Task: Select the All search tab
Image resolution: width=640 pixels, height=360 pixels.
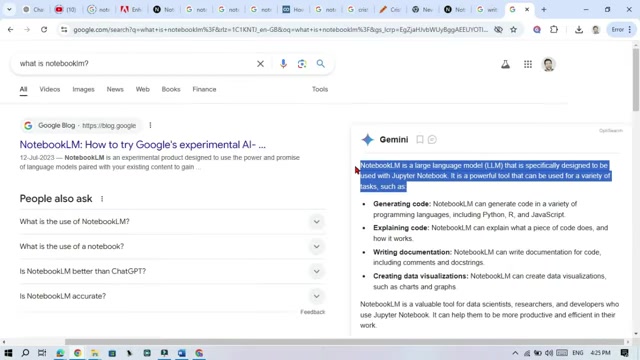Action: click(23, 89)
